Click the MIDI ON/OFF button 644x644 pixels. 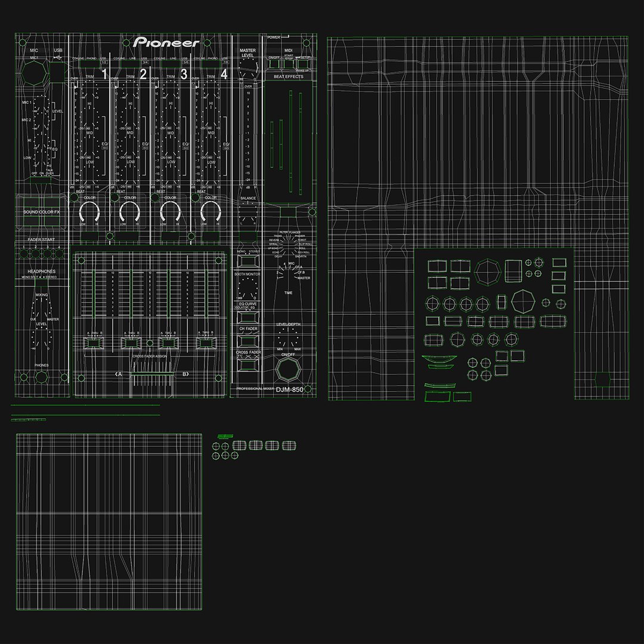(x=274, y=64)
